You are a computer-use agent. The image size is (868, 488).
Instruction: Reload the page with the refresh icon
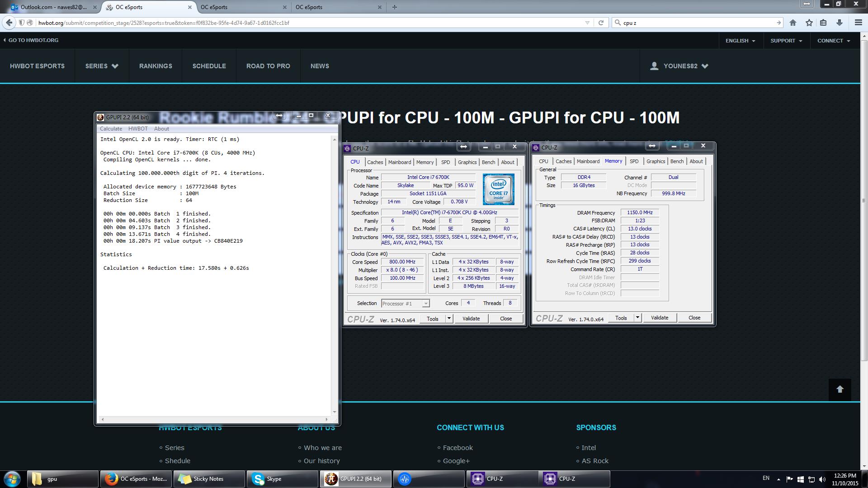601,23
